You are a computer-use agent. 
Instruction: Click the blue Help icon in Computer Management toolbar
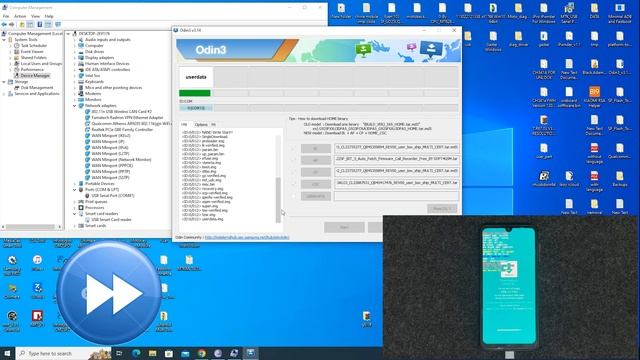tap(40, 24)
